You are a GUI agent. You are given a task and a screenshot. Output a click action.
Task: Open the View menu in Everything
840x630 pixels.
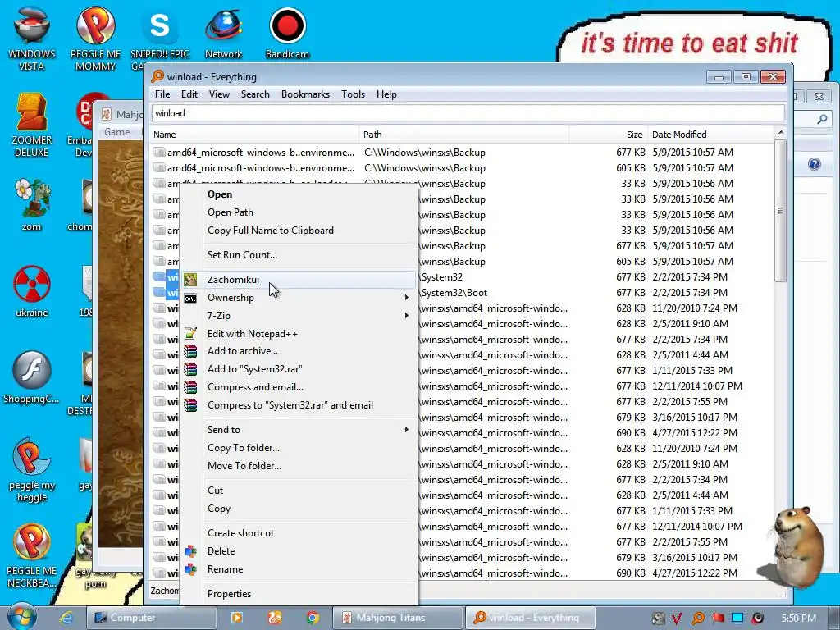219,94
